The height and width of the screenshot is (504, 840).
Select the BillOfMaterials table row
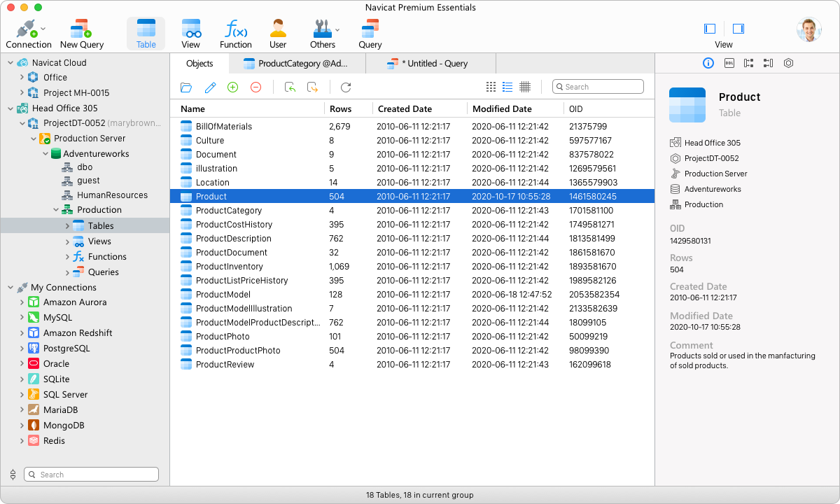coord(412,127)
